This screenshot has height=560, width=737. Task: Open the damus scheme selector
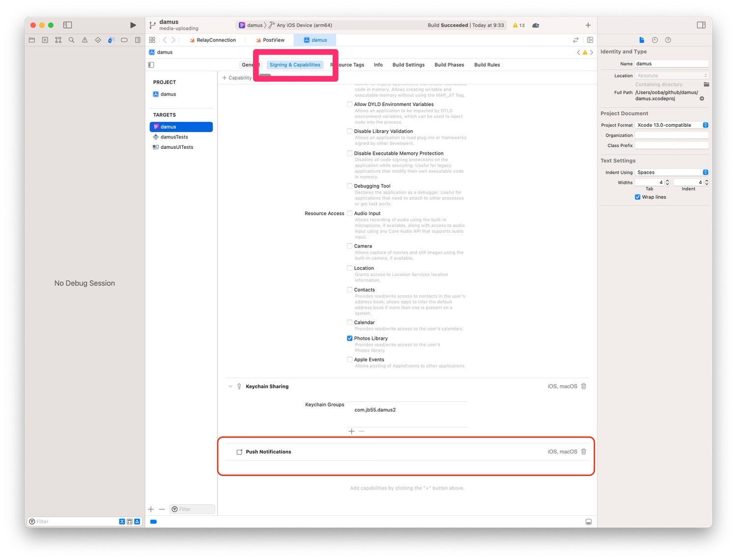pos(251,25)
